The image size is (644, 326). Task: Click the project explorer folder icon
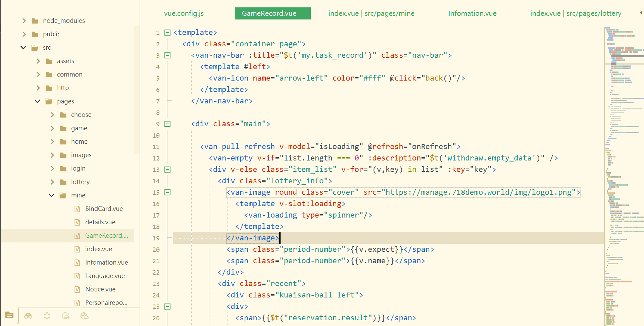point(9,315)
